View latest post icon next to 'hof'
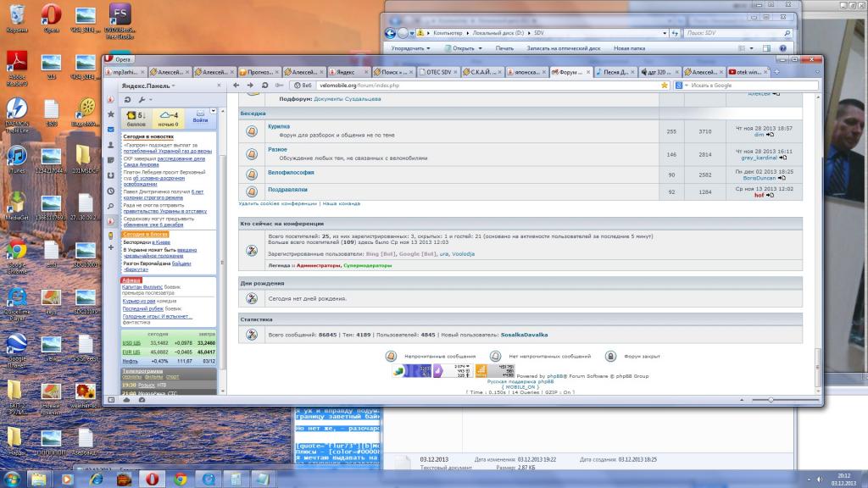 [770, 195]
